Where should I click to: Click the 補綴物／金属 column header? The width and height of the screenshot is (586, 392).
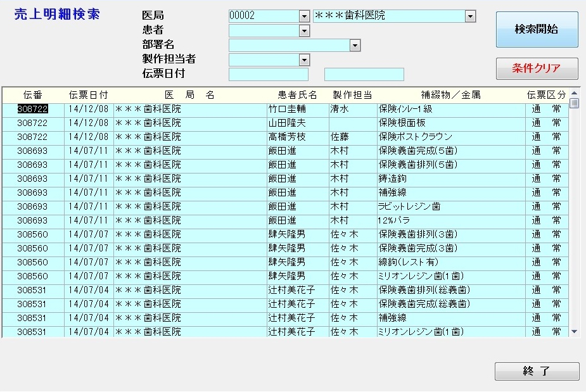pyautogui.click(x=450, y=95)
